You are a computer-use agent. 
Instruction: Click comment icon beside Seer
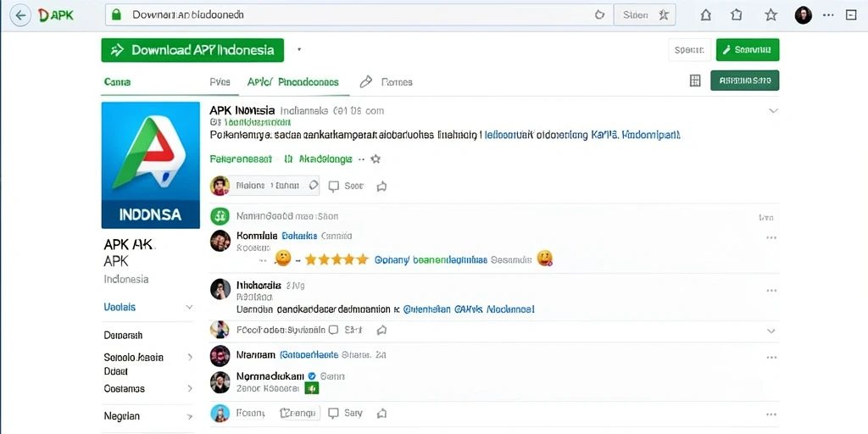click(x=333, y=186)
